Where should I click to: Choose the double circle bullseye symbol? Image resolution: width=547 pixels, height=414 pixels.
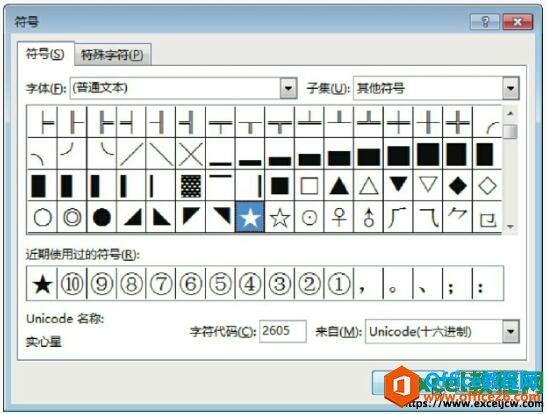[72, 217]
